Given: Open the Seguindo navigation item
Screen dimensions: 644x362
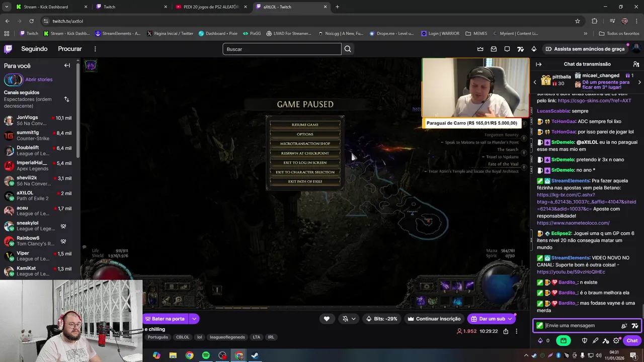Looking at the screenshot, I should 34,49.
